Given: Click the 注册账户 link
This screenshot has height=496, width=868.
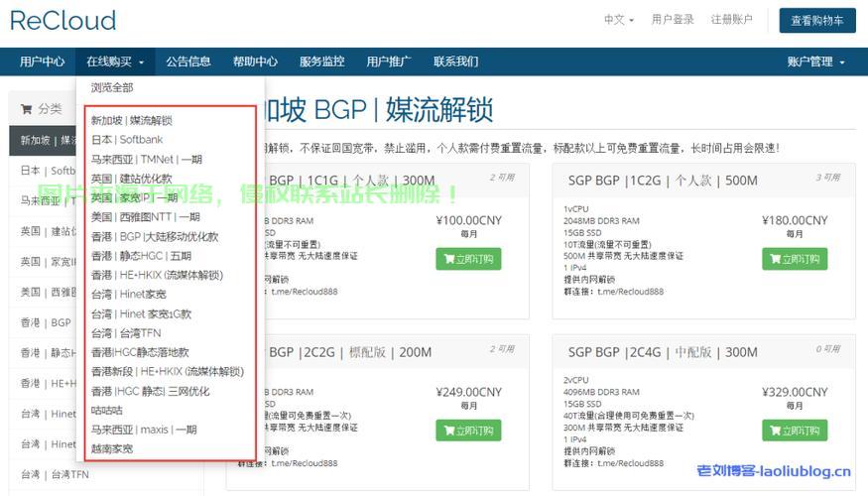Looking at the screenshot, I should pyautogui.click(x=731, y=20).
